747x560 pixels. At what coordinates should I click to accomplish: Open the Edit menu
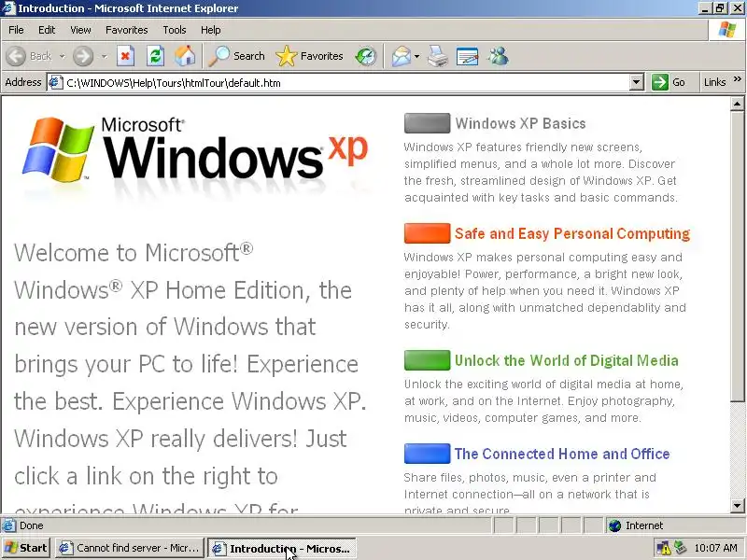(x=47, y=30)
